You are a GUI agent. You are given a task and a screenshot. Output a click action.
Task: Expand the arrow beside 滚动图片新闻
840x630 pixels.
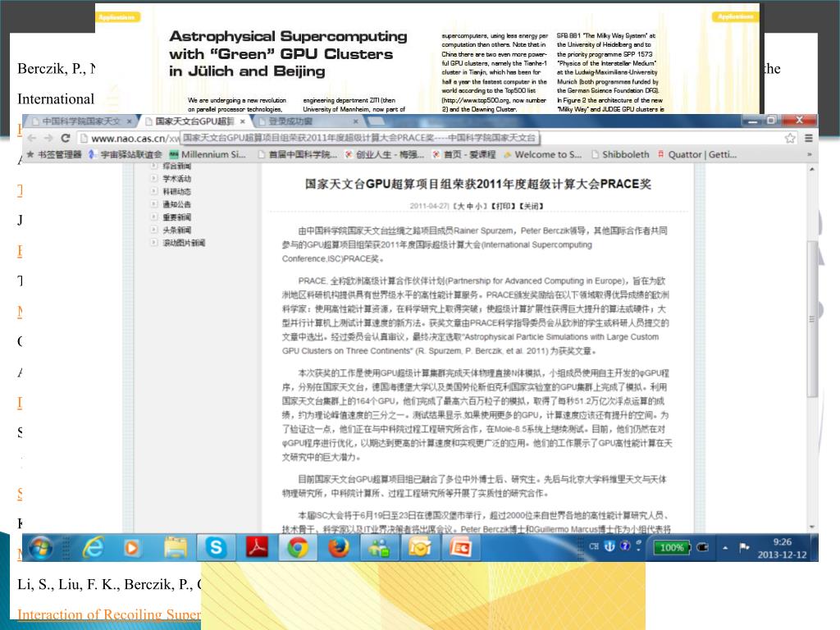click(154, 243)
